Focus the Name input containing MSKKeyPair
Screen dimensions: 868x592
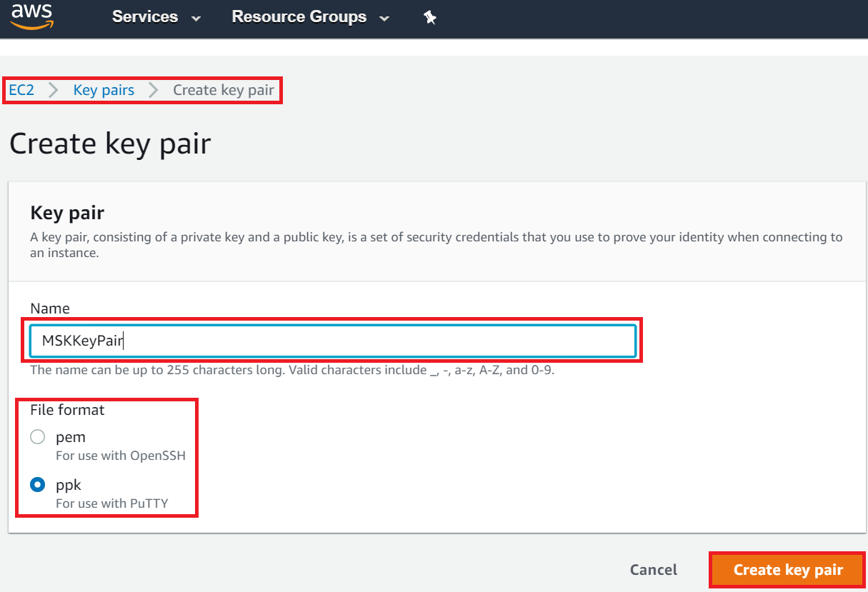tap(333, 341)
